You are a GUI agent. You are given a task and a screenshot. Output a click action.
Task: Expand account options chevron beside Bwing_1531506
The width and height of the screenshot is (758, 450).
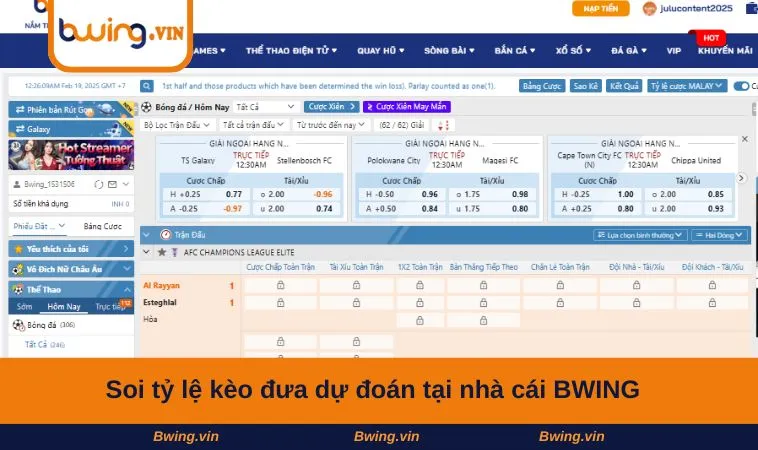point(126,184)
